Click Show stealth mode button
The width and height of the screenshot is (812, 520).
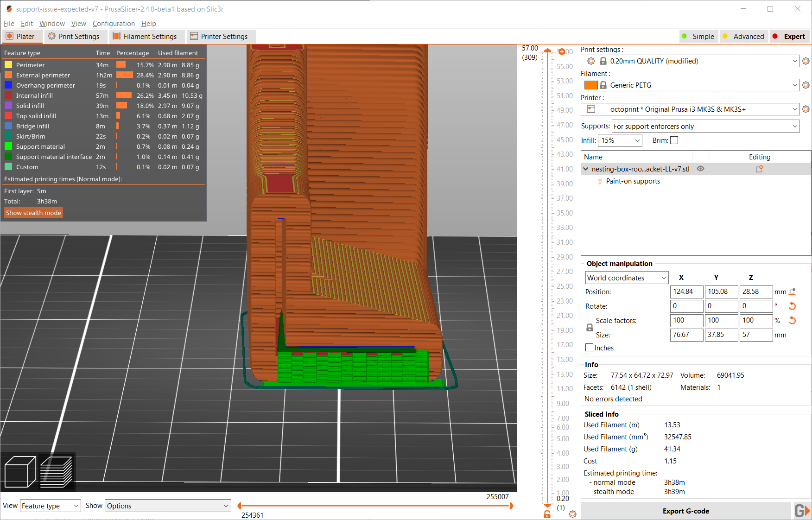[x=33, y=213]
